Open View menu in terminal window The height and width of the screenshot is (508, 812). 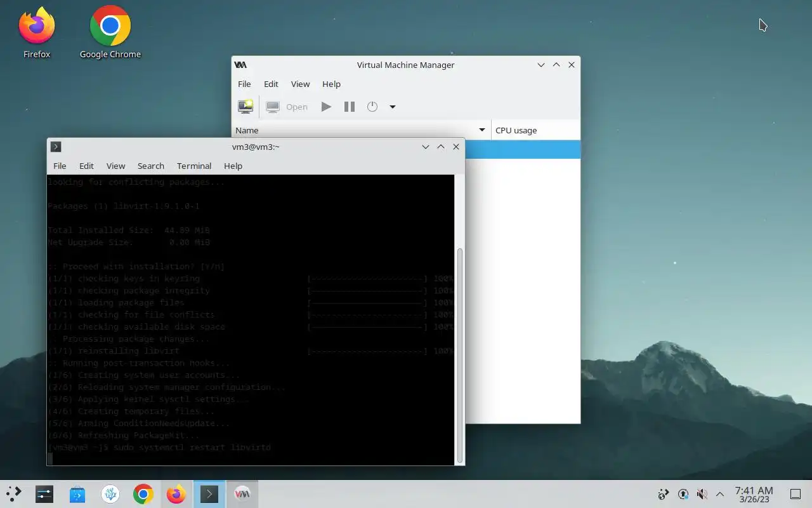pos(115,166)
